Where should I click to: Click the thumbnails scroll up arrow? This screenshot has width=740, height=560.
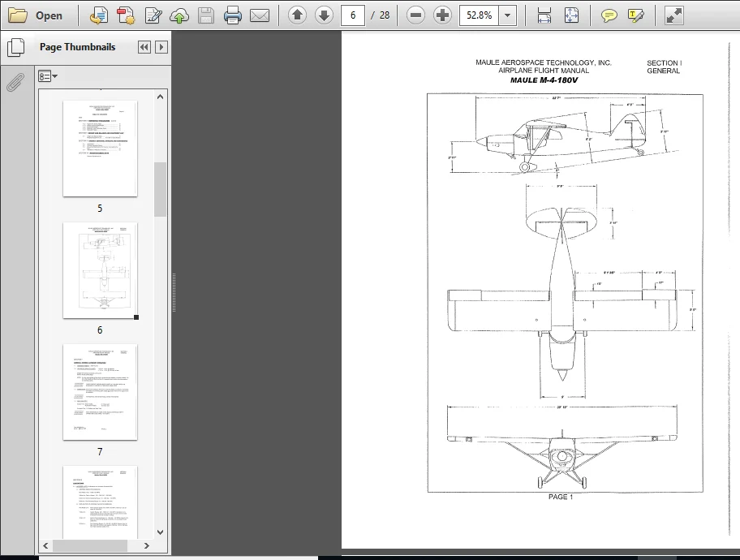pos(161,97)
